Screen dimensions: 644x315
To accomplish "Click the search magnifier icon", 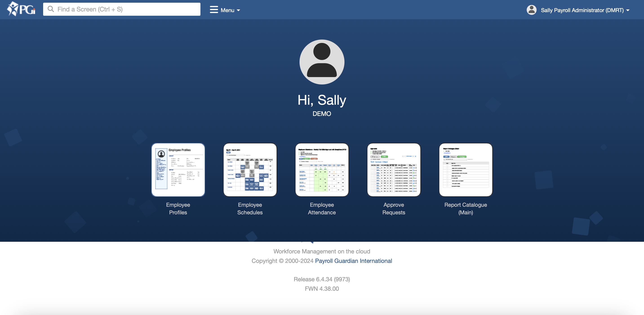I will tap(51, 9).
